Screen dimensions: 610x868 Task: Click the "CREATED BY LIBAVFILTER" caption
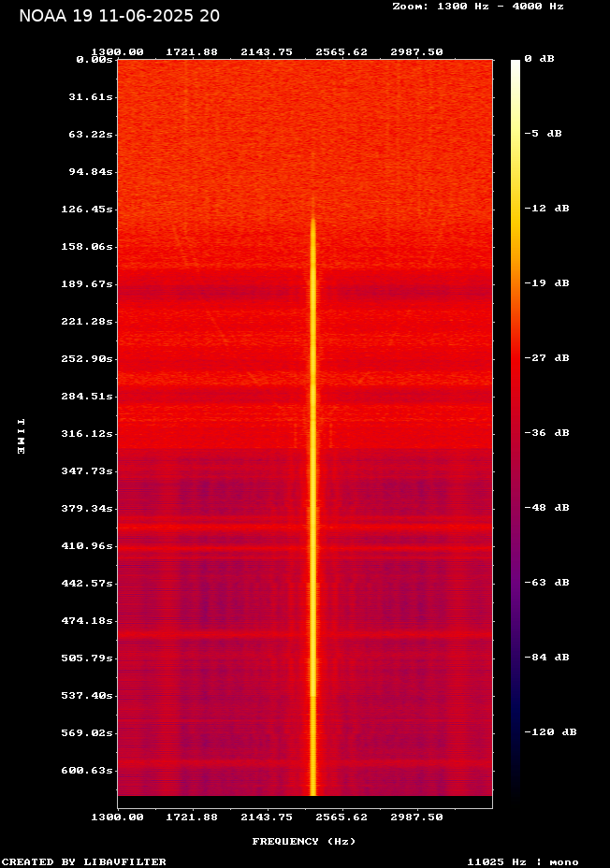[84, 861]
